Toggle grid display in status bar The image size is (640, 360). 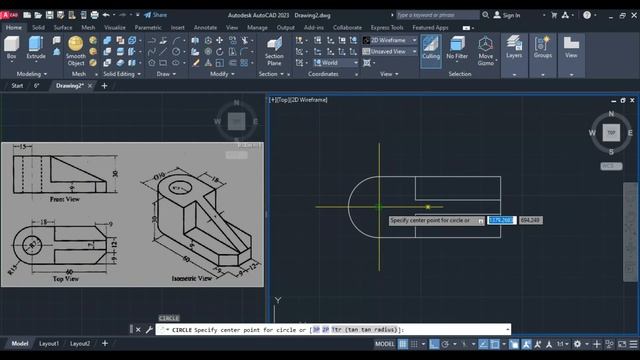[403, 344]
